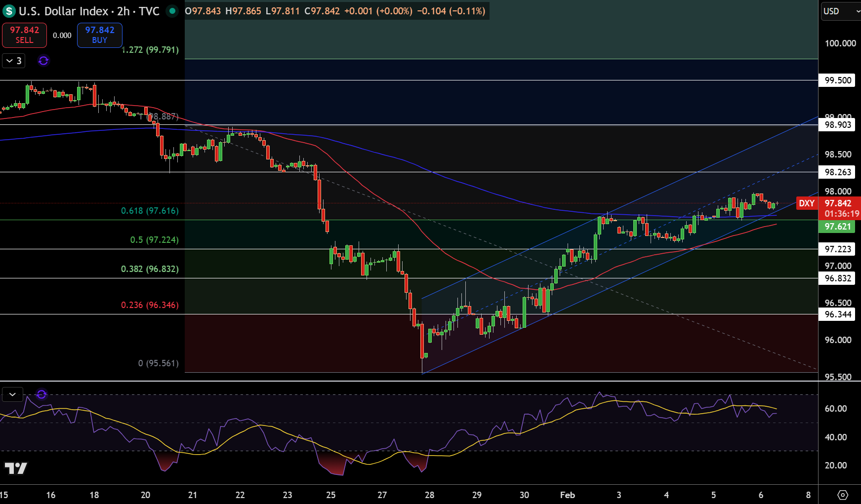
Task: Select the 98.263 price label
Action: (x=838, y=172)
